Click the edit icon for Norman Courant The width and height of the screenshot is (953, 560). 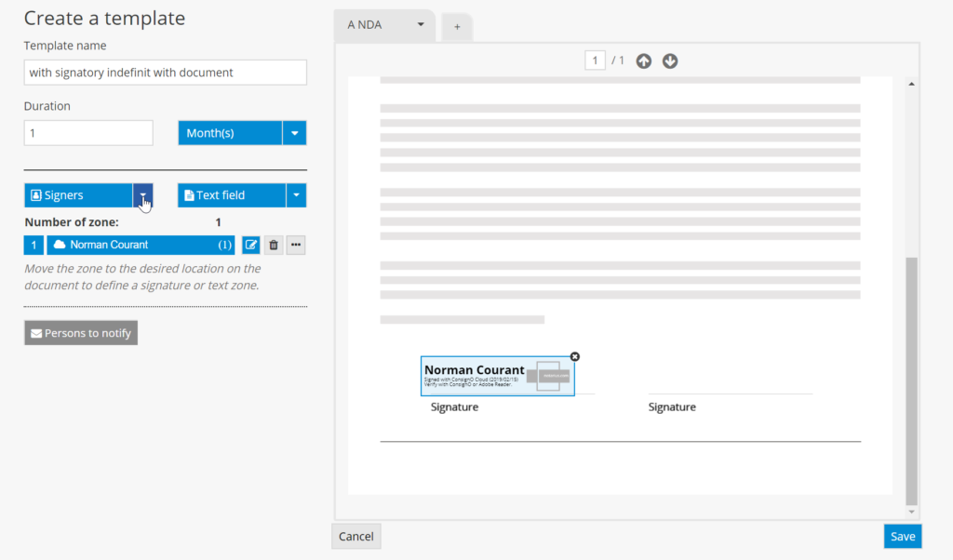[x=250, y=245]
